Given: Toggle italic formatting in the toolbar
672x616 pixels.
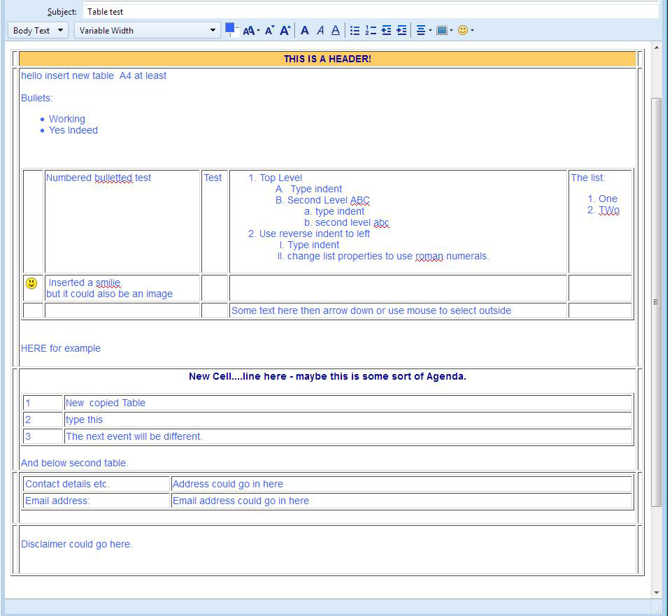Looking at the screenshot, I should 320,30.
